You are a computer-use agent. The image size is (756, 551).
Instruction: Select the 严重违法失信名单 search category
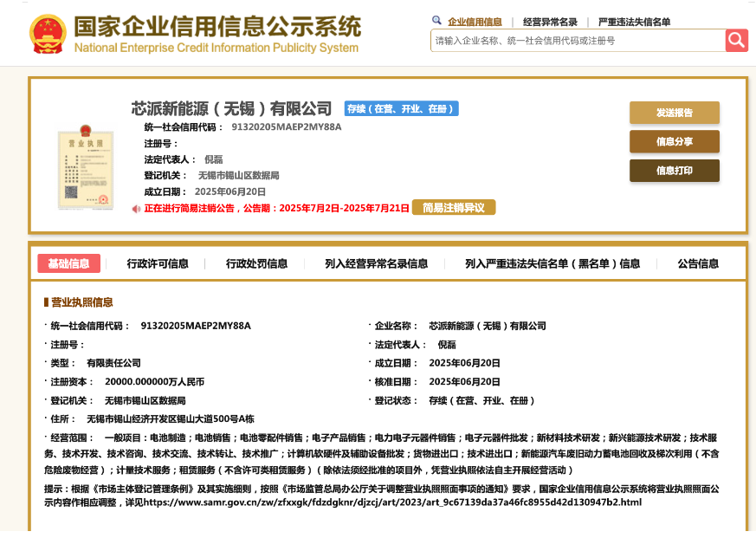coord(634,22)
